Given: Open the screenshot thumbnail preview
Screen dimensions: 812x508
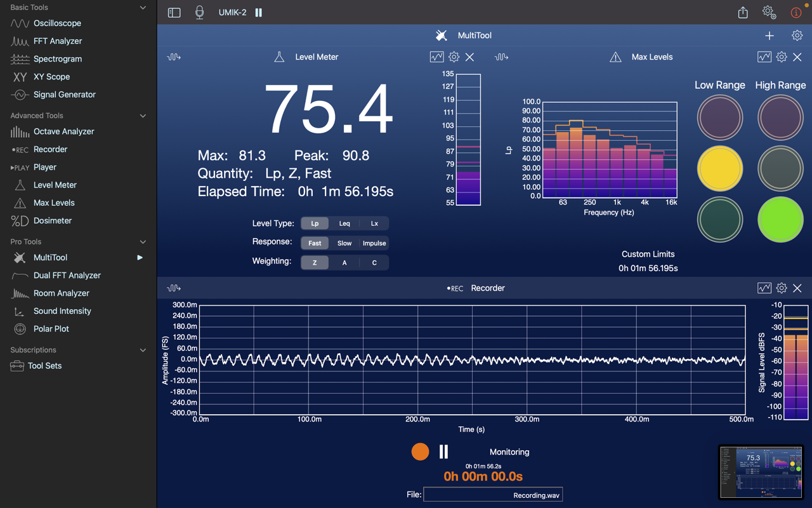Looking at the screenshot, I should click(x=761, y=472).
